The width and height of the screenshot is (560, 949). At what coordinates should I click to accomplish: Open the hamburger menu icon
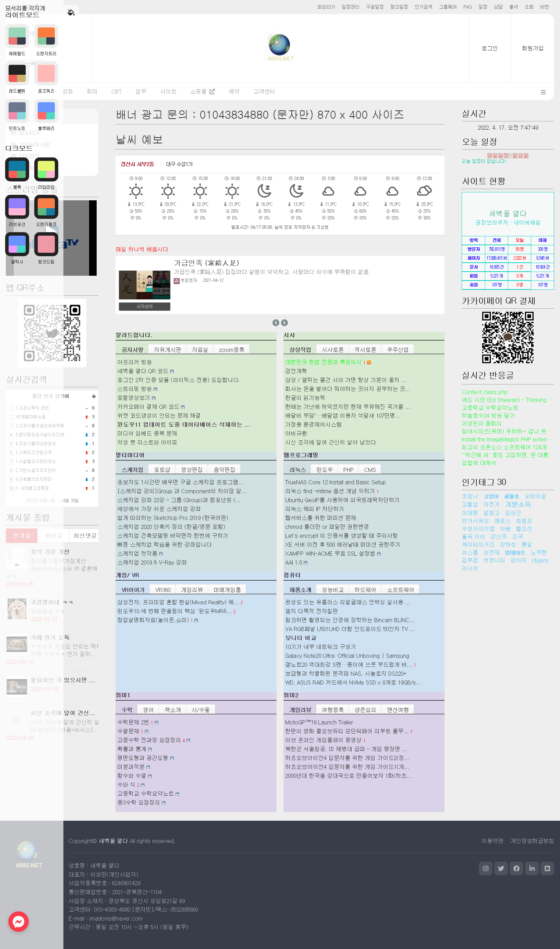[543, 92]
